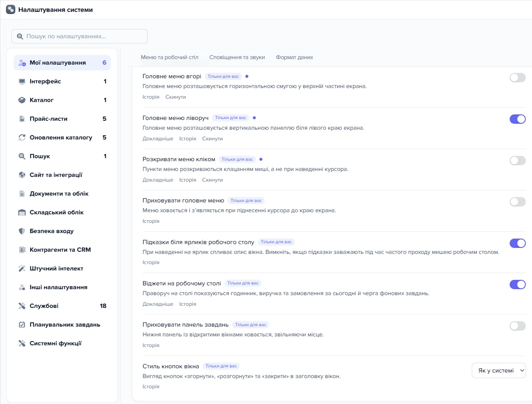This screenshot has height=404, width=532.
Task: View Історія for Розкривати меню кліком
Action: click(x=188, y=180)
